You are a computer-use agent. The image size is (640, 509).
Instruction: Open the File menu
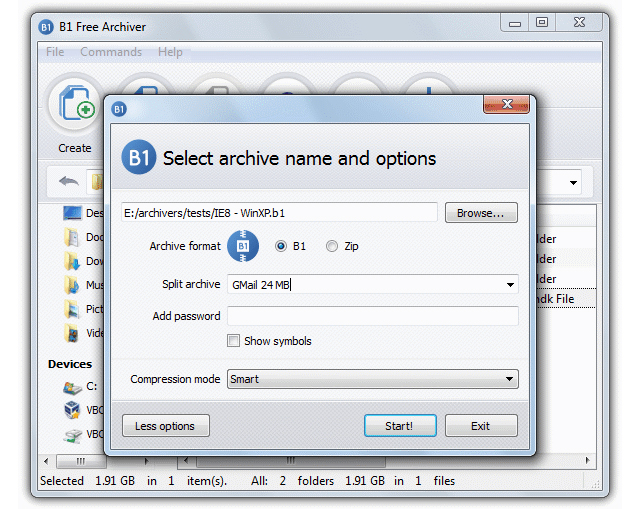[x=55, y=52]
